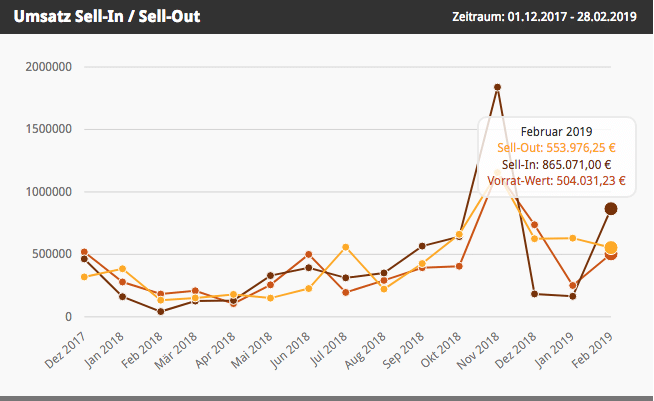Click the dark-brown Sell-In point at Feb 2018
Viewport: 654px width, 401px height.
coord(160,311)
